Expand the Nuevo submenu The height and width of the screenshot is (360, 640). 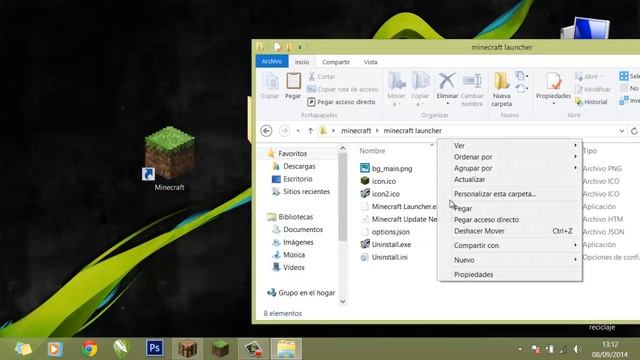[509, 260]
